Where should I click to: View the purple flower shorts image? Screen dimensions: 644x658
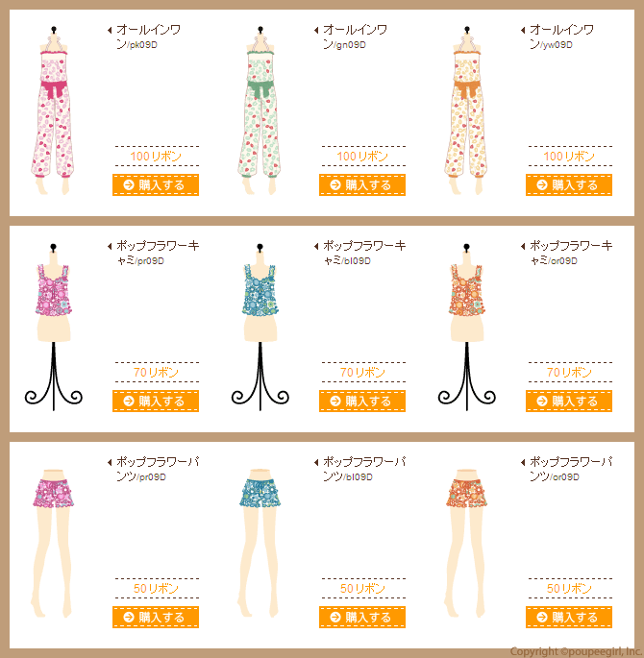(52, 543)
